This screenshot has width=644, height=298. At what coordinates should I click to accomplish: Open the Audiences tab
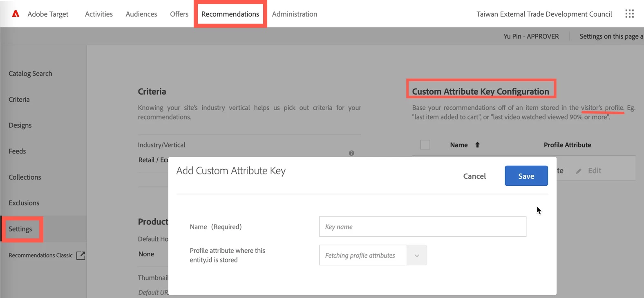point(141,14)
